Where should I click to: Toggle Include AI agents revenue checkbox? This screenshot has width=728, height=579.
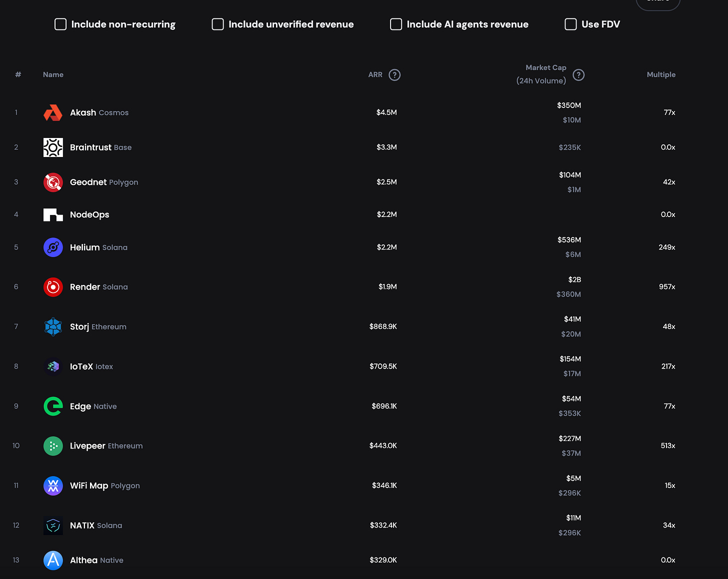pos(396,24)
